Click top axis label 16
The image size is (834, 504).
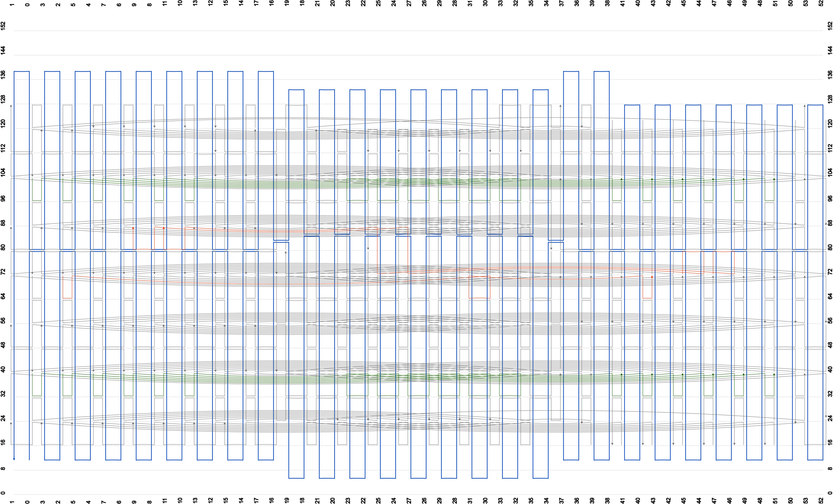pyautogui.click(x=271, y=3)
